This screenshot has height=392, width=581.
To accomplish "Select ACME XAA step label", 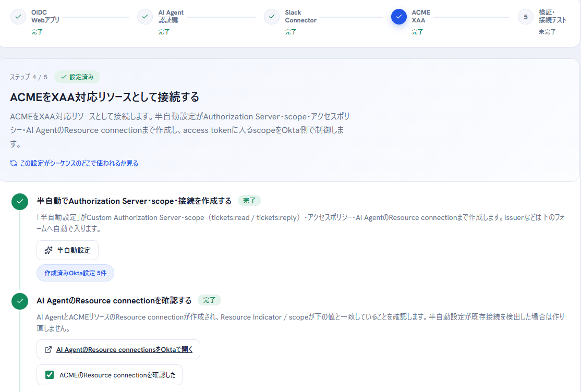I will pyautogui.click(x=421, y=16).
